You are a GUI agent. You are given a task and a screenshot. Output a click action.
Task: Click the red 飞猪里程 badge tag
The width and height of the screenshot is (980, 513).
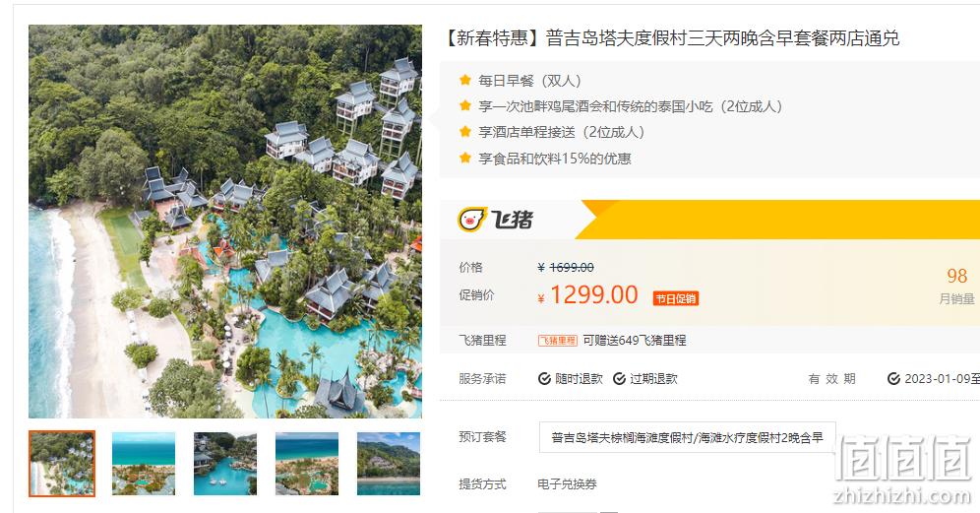point(558,341)
